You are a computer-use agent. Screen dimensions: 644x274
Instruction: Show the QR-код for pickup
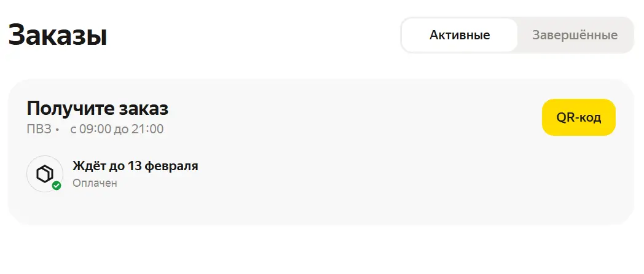point(579,117)
